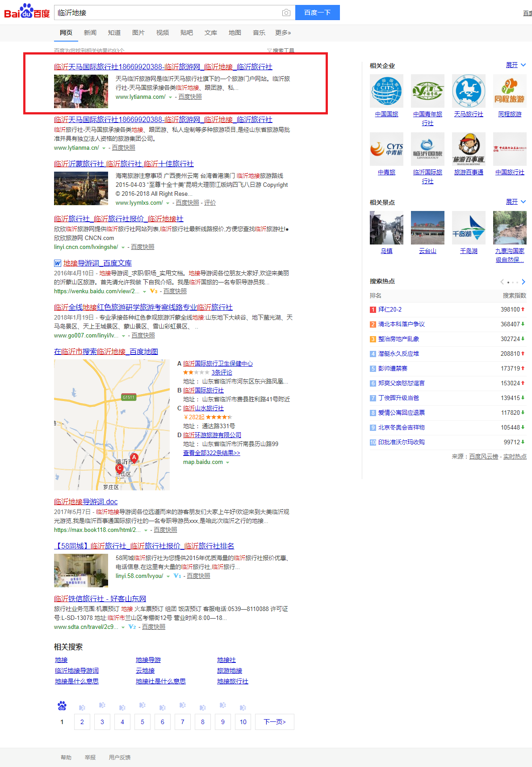Click the V3 credibility badge on wenku result

154,291
